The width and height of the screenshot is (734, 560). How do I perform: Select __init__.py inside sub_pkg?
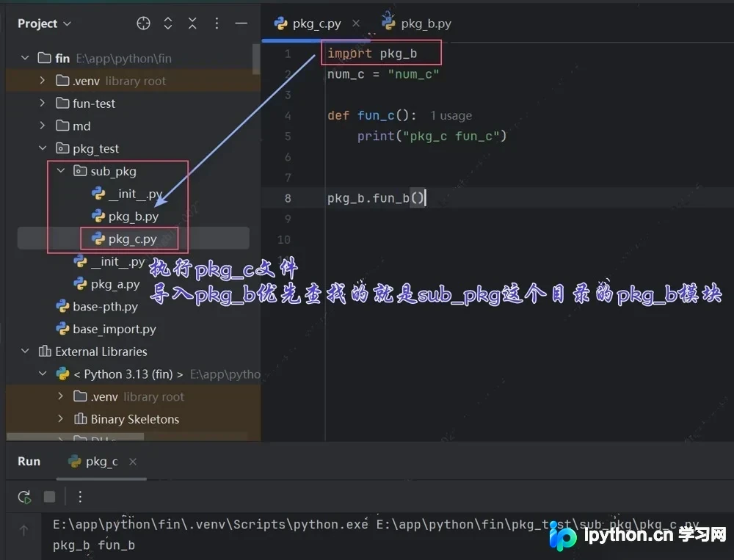[135, 193]
